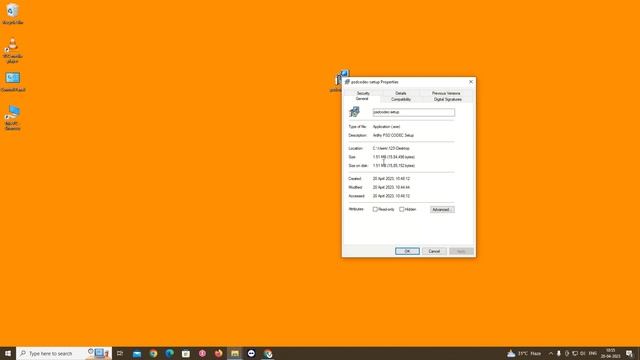Click the psdcodec setup filename field
This screenshot has height=360, width=640.
(x=413, y=112)
